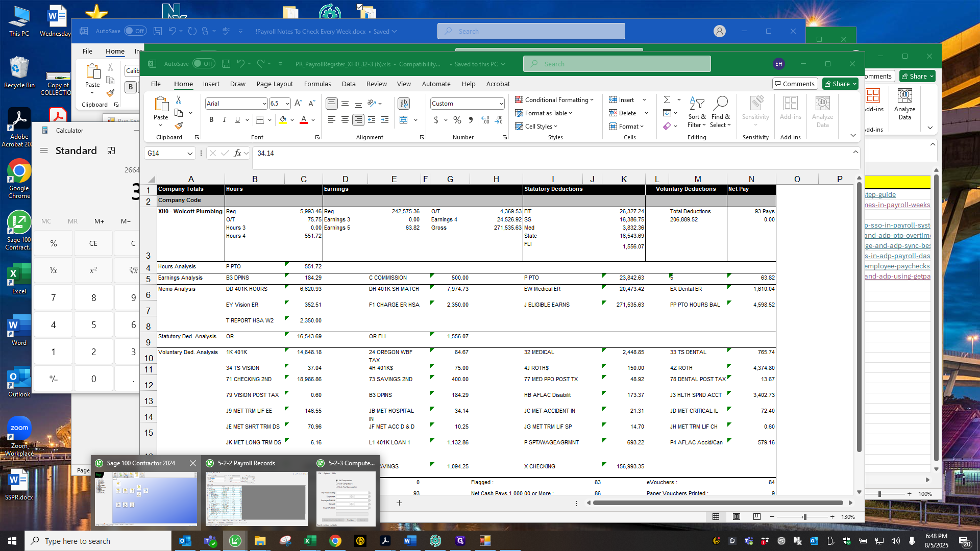
Task: Toggle AutoSave switch in Word window
Action: pyautogui.click(x=135, y=31)
